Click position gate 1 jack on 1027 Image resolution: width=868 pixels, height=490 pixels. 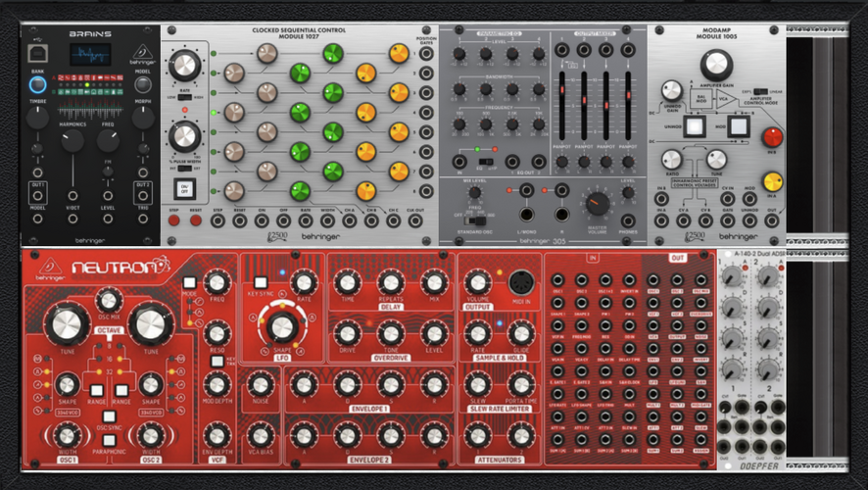[426, 54]
